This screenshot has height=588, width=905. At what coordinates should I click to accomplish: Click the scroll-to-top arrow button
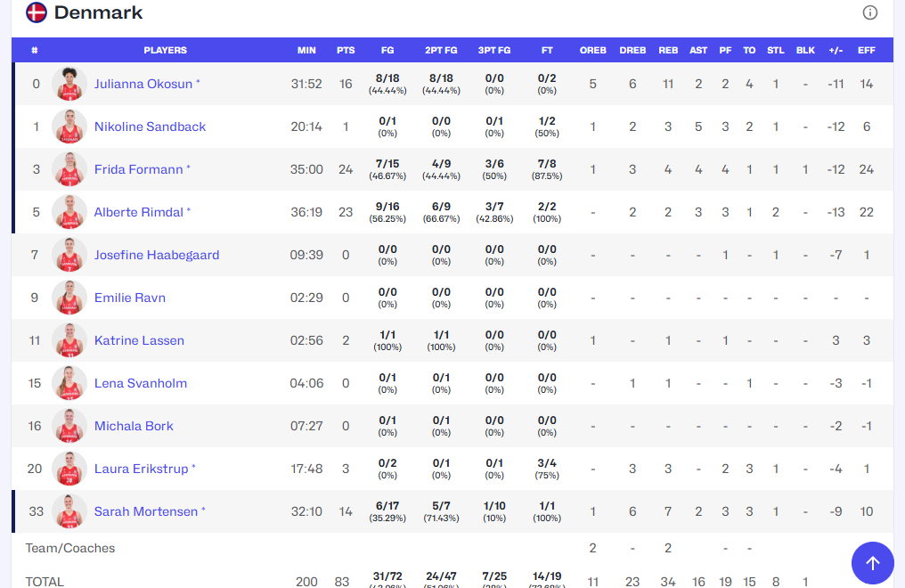(872, 562)
